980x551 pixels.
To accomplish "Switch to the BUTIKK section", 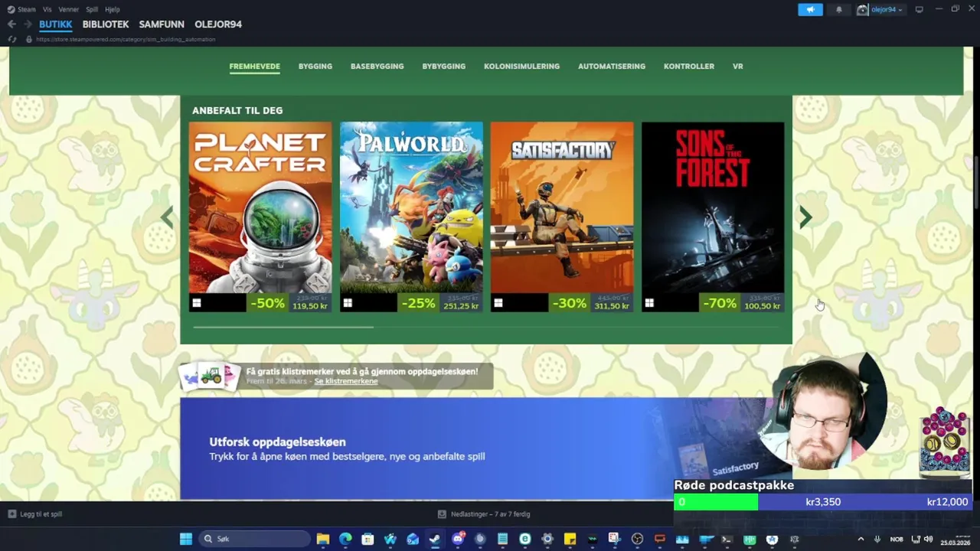I will [x=56, y=24].
